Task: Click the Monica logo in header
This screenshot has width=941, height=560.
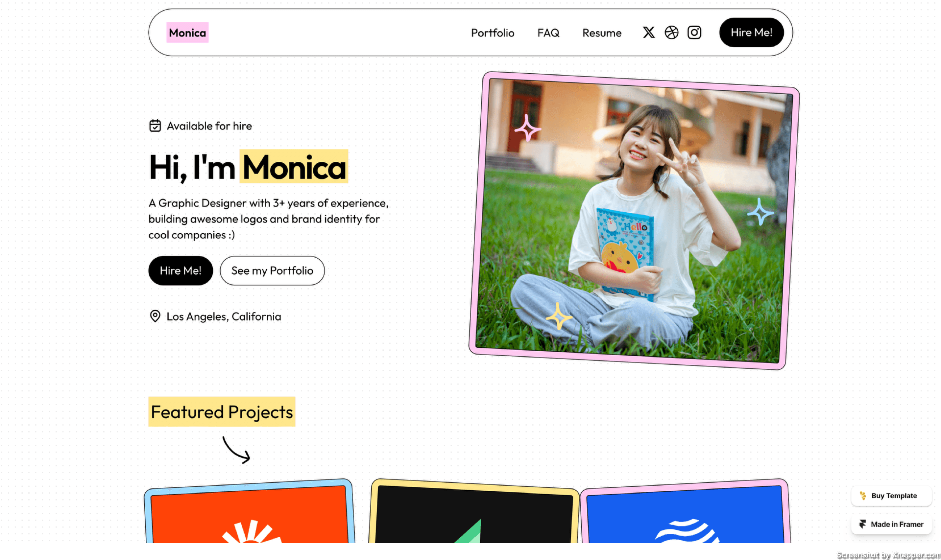Action: pos(187,33)
